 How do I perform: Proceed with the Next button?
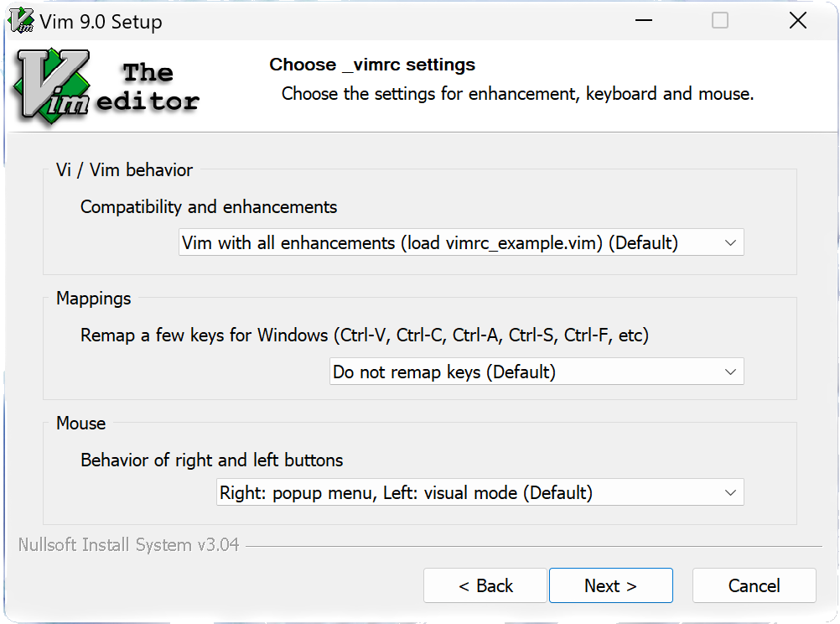point(610,585)
